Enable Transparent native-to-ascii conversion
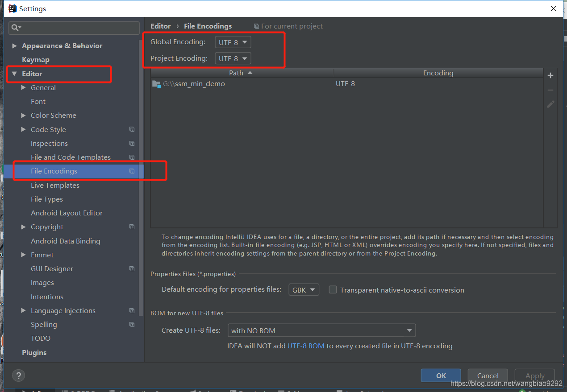The width and height of the screenshot is (567, 392). [x=333, y=289]
